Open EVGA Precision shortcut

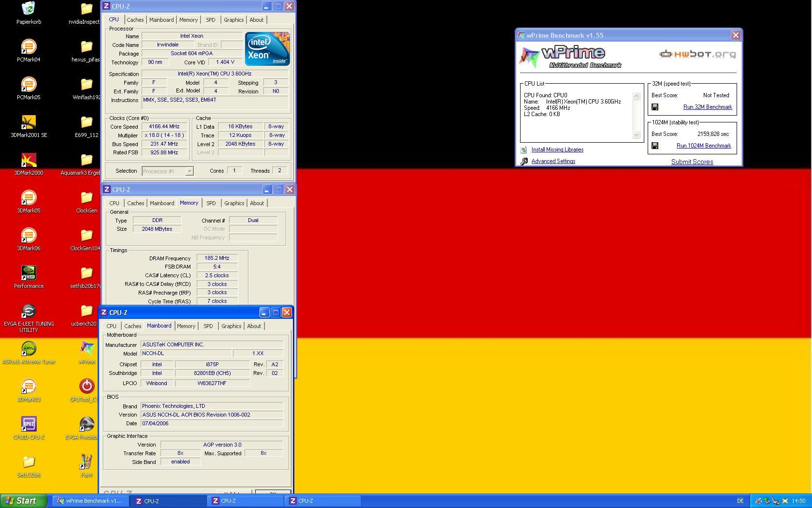pos(87,424)
